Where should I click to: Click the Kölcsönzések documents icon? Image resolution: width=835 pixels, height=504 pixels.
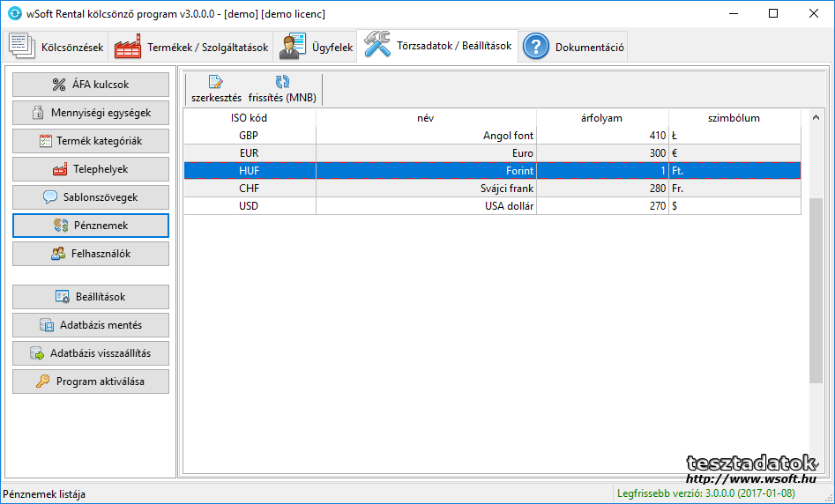tap(22, 47)
